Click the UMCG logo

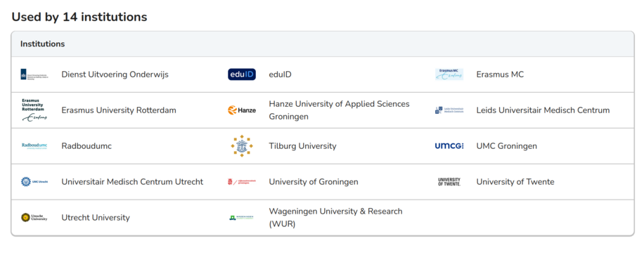[449, 145]
